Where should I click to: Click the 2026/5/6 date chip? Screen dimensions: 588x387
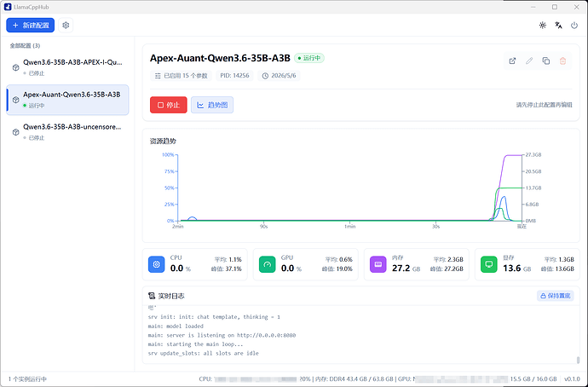point(279,76)
